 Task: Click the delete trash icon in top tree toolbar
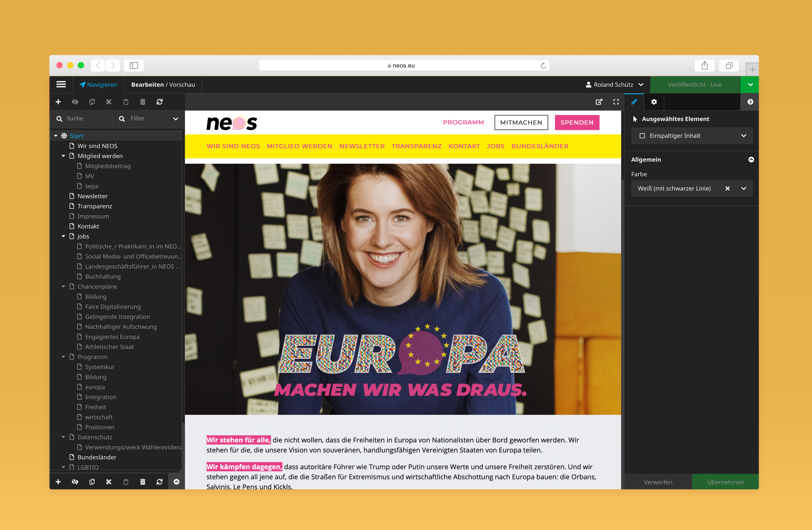click(143, 102)
